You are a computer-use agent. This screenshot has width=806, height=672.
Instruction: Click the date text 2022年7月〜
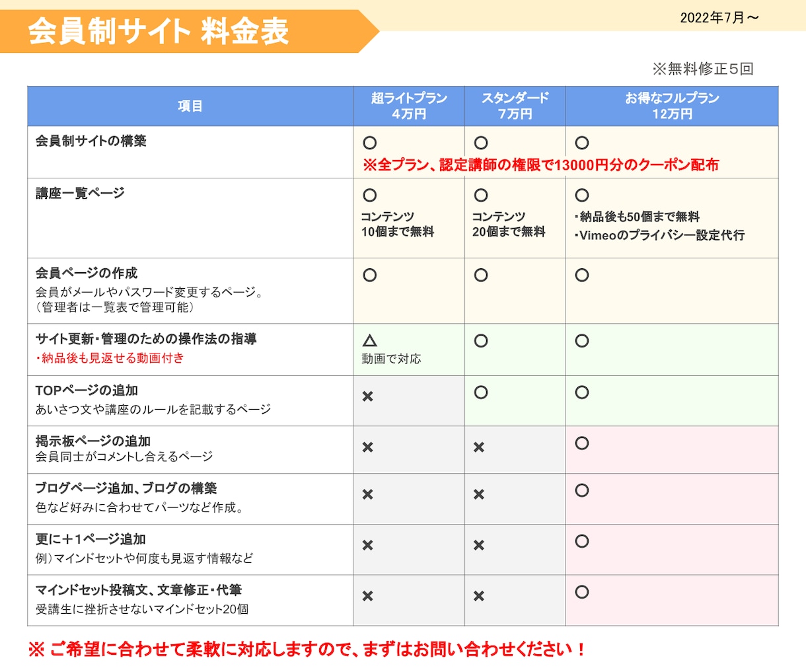(x=719, y=18)
